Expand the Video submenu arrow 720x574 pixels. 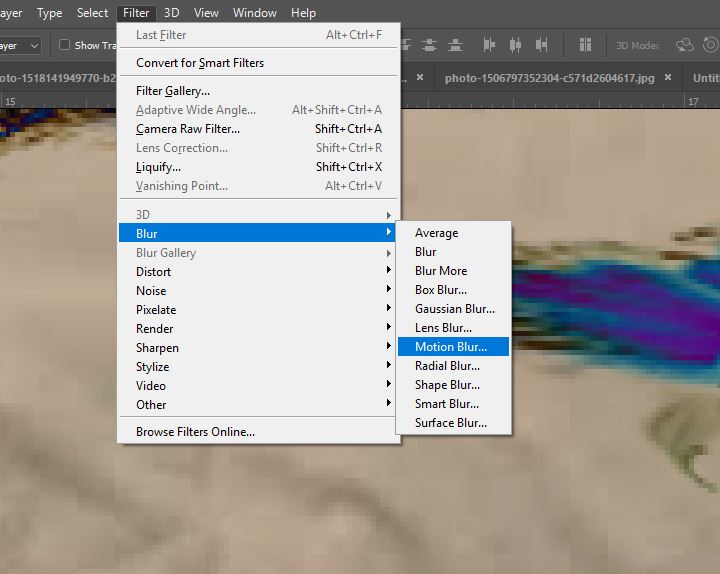388,383
